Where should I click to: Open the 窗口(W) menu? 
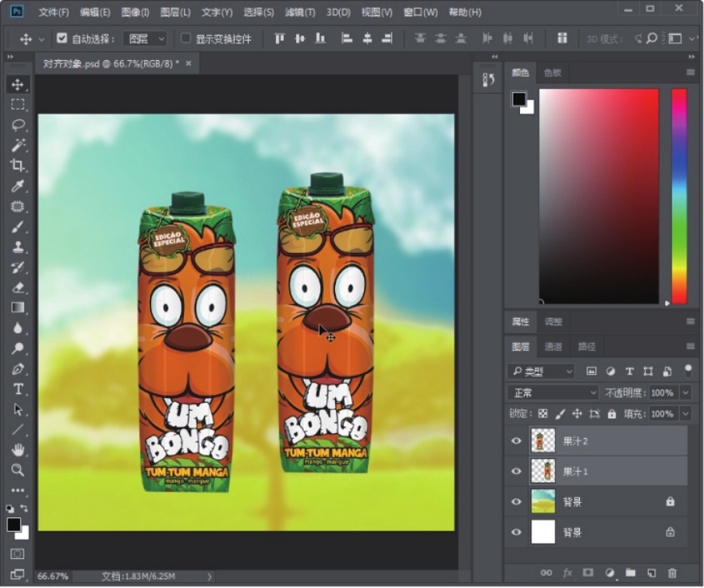pyautogui.click(x=421, y=12)
